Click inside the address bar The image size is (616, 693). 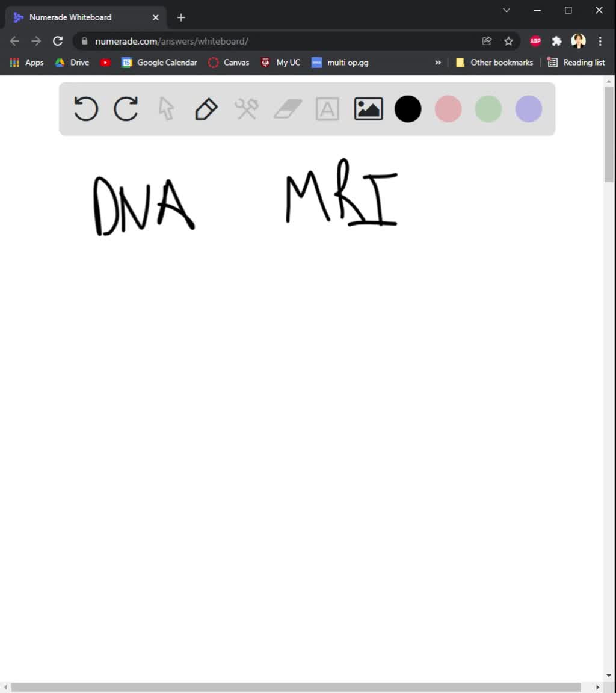pos(241,41)
